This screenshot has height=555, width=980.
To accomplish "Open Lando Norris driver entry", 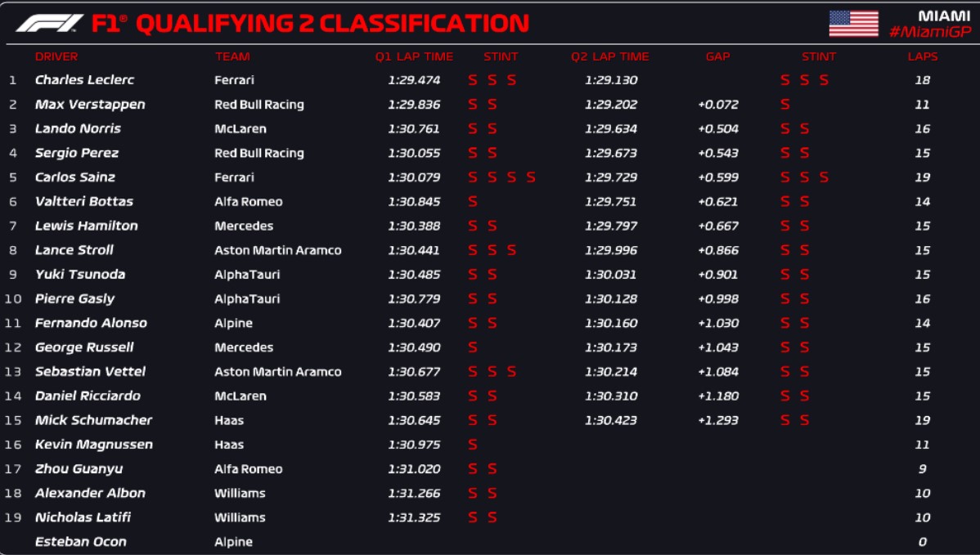I will [x=78, y=128].
